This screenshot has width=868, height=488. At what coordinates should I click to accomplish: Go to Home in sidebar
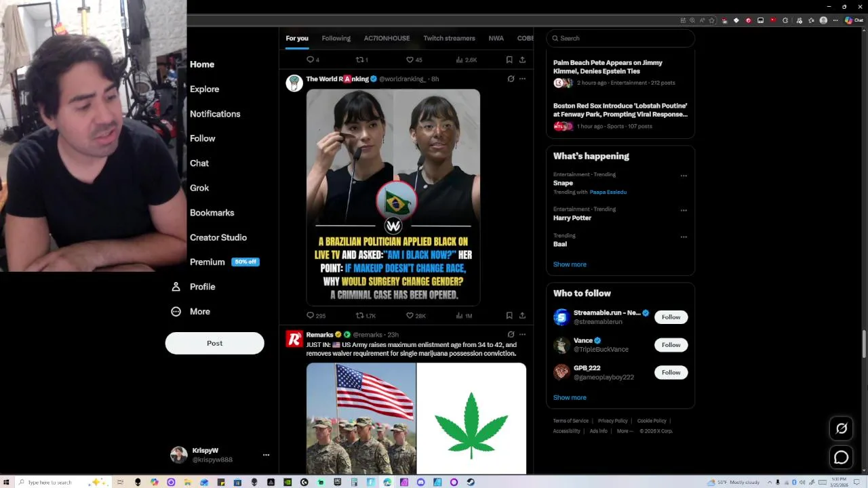coord(202,64)
